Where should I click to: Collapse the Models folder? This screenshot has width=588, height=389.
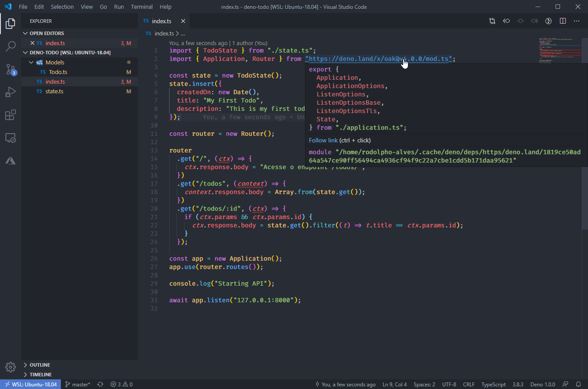tap(80, 62)
